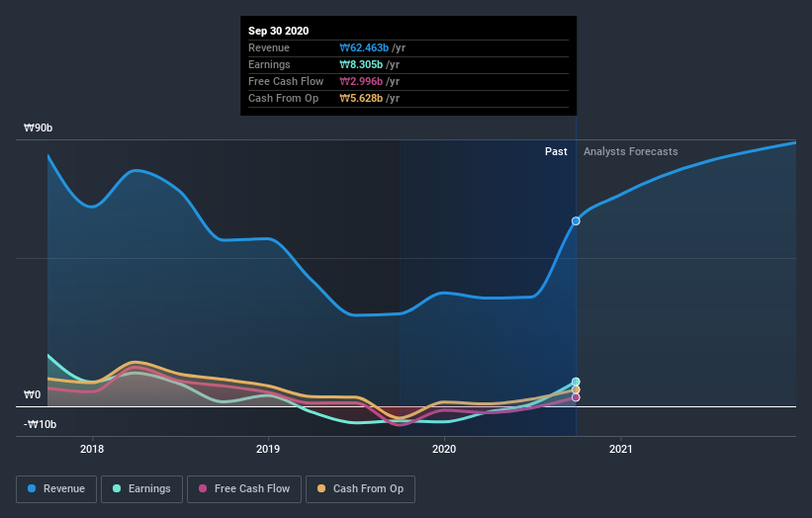Click the ₩5.628b cash from op value
This screenshot has width=812, height=518.
(361, 98)
